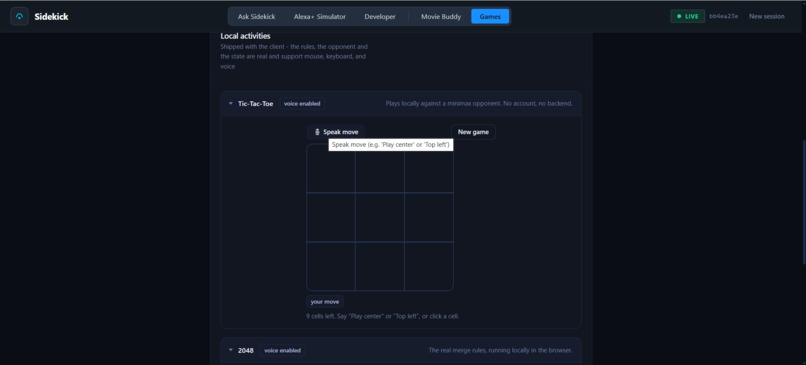Image resolution: width=806 pixels, height=365 pixels.
Task: Play the bottom-left cell of the board
Action: pos(331,266)
